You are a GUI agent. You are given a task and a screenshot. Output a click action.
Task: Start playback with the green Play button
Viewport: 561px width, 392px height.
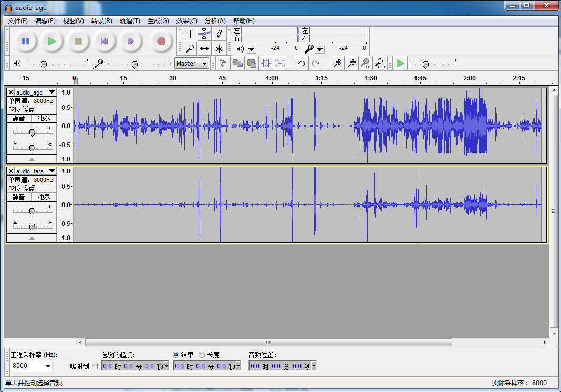pos(52,41)
